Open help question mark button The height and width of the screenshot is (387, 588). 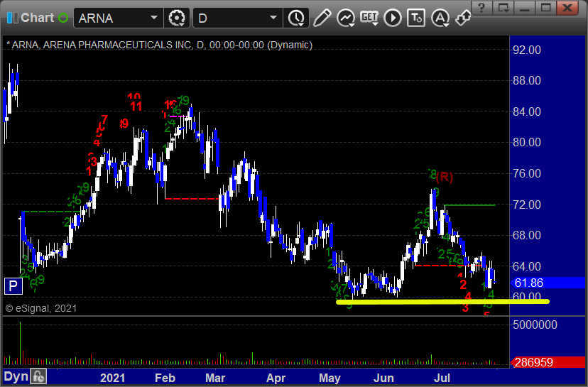coord(482,7)
